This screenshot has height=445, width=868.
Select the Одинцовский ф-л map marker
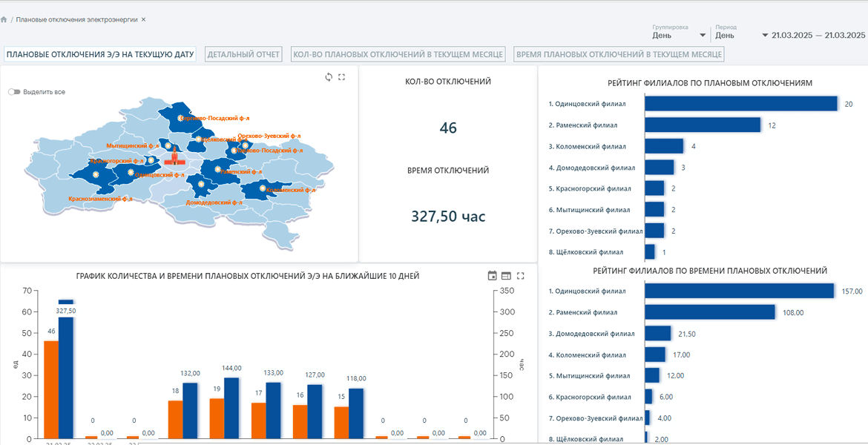(131, 173)
